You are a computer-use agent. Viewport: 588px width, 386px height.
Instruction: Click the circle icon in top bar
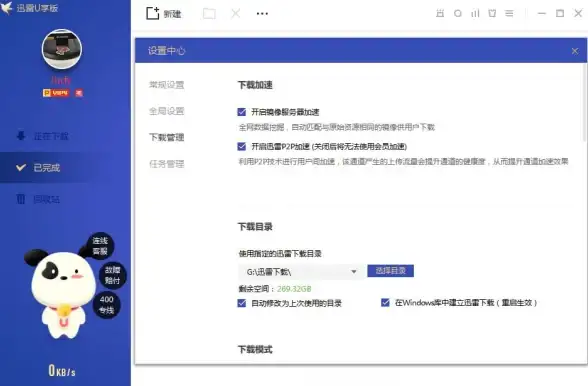pos(458,14)
